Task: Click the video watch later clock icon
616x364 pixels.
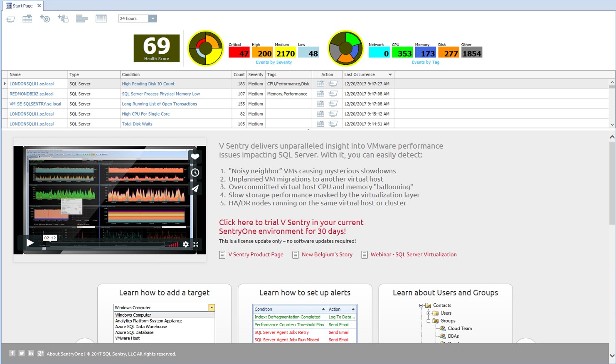Action: click(195, 172)
